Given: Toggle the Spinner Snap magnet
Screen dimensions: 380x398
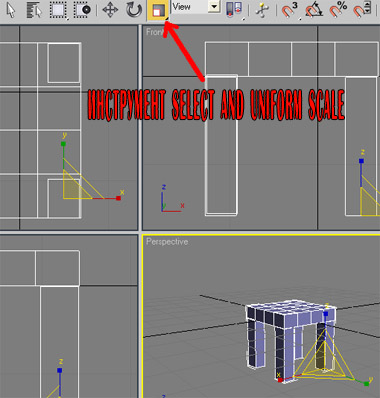Looking at the screenshot, I should click(x=362, y=10).
